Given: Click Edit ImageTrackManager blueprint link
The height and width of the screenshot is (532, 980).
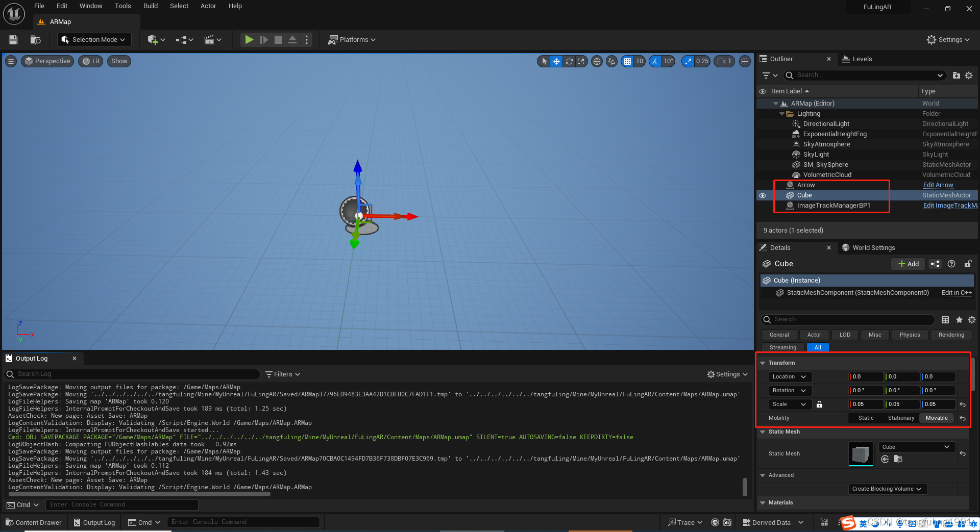Looking at the screenshot, I should coord(950,206).
